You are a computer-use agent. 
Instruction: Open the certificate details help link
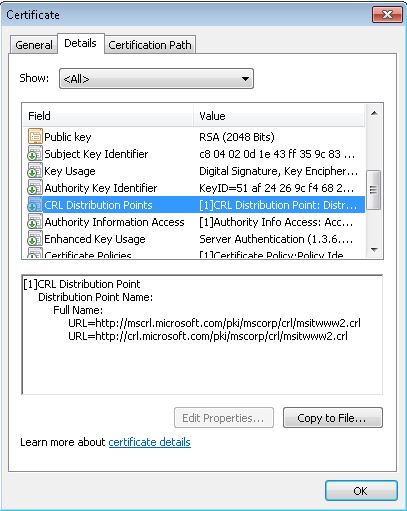[150, 442]
